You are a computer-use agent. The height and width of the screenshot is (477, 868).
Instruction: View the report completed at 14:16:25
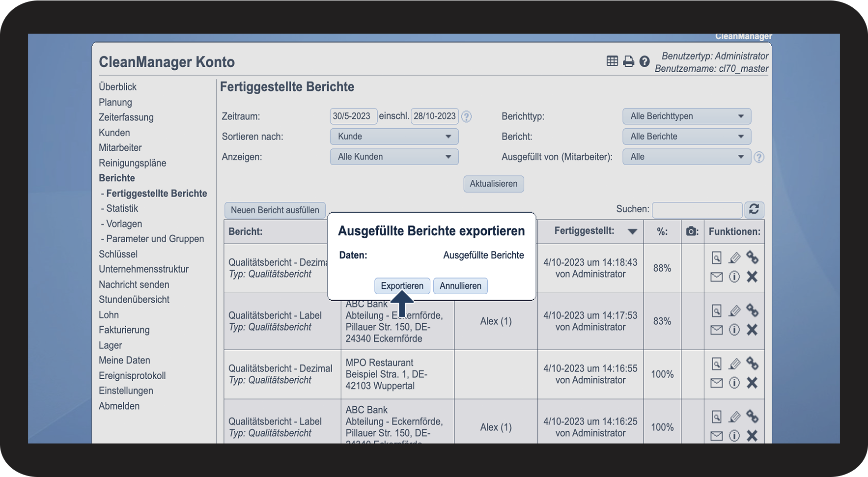(x=717, y=417)
